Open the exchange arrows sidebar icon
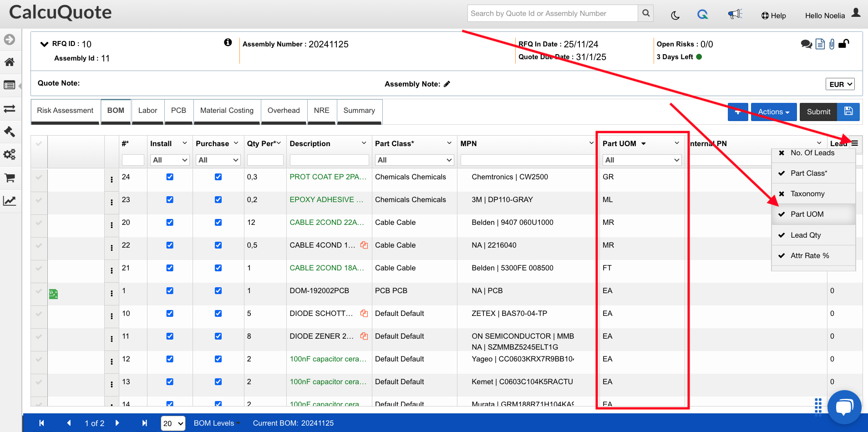This screenshot has height=432, width=868. 10,109
